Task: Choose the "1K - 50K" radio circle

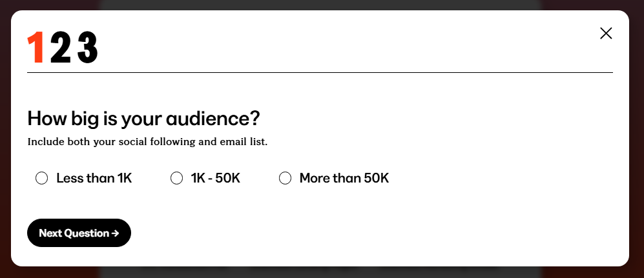Action: point(176,179)
